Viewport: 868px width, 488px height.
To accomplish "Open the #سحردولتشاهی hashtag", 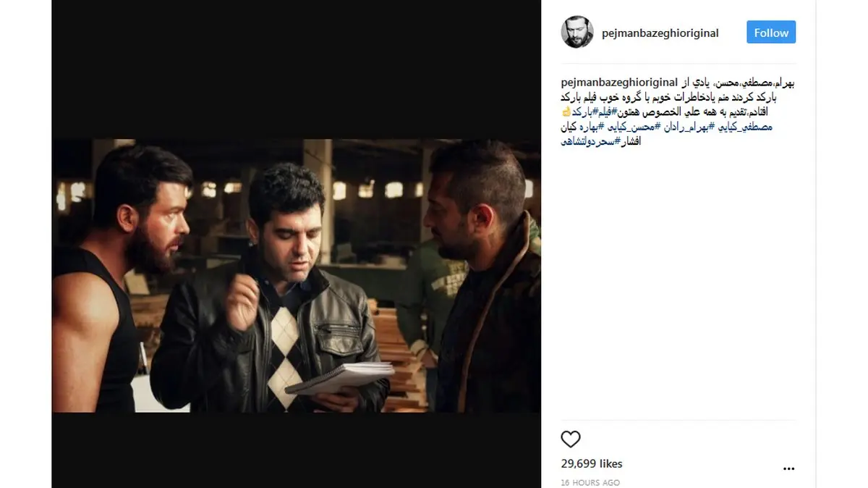I will pyautogui.click(x=590, y=142).
